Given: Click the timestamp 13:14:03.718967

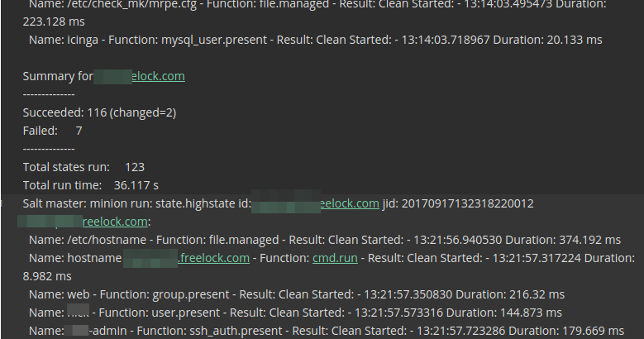Looking at the screenshot, I should coord(446,41).
